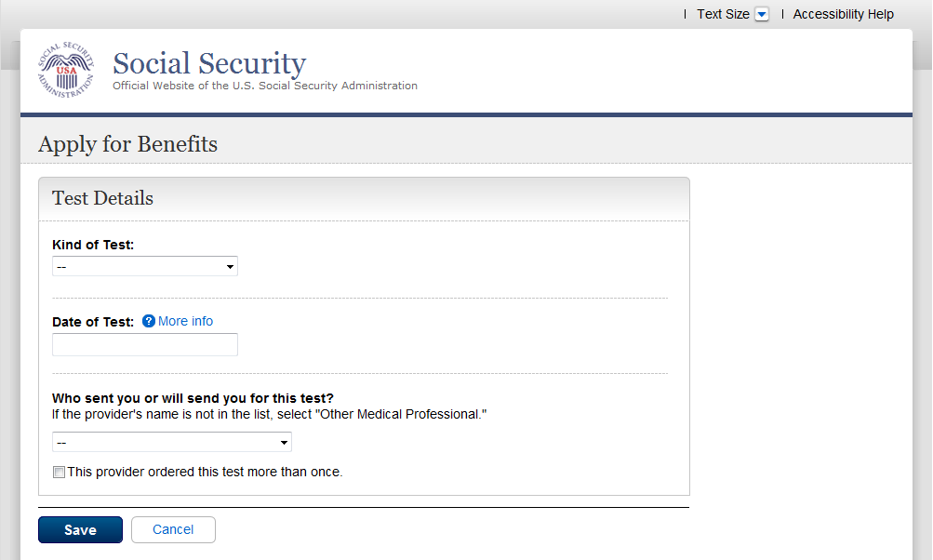933x560 pixels.
Task: Click the "Date of Test:" field label
Action: (x=93, y=322)
